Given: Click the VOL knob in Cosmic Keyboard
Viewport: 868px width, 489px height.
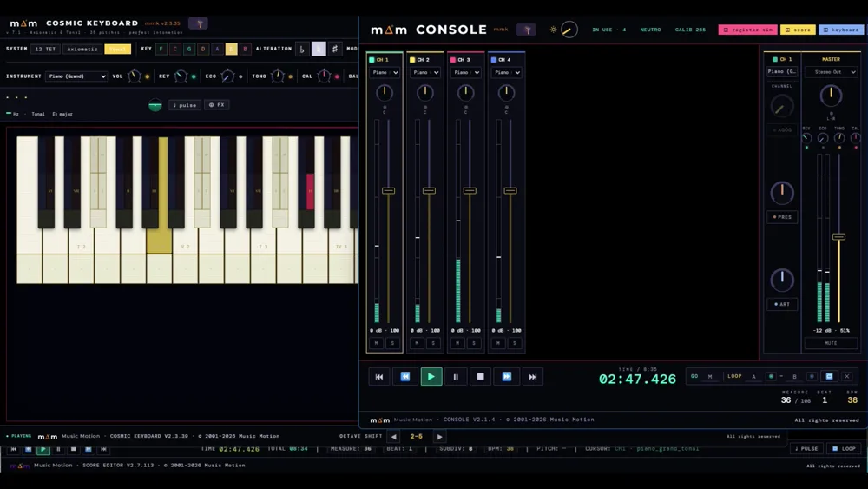Looking at the screenshot, I should point(134,76).
